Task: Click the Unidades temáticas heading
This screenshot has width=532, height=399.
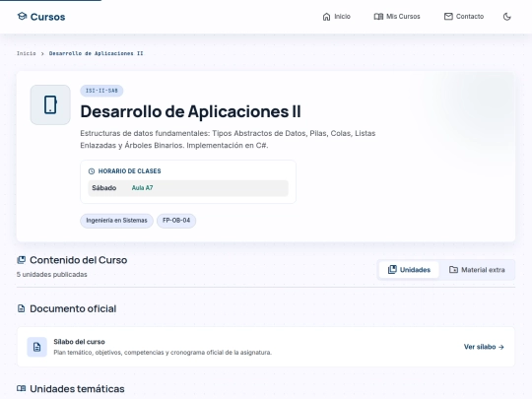Action: click(x=77, y=389)
